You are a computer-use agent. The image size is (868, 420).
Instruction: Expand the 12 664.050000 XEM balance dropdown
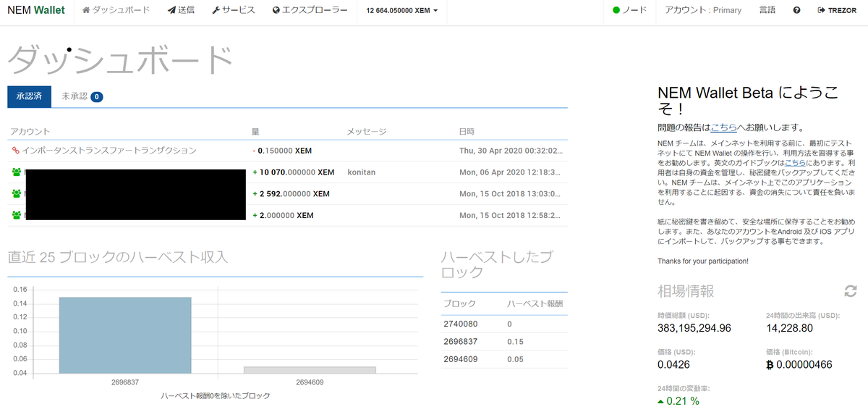[x=401, y=11]
